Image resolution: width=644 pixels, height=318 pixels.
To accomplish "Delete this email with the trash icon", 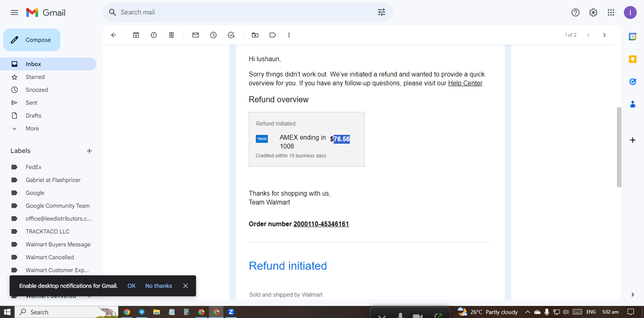I will click(171, 35).
